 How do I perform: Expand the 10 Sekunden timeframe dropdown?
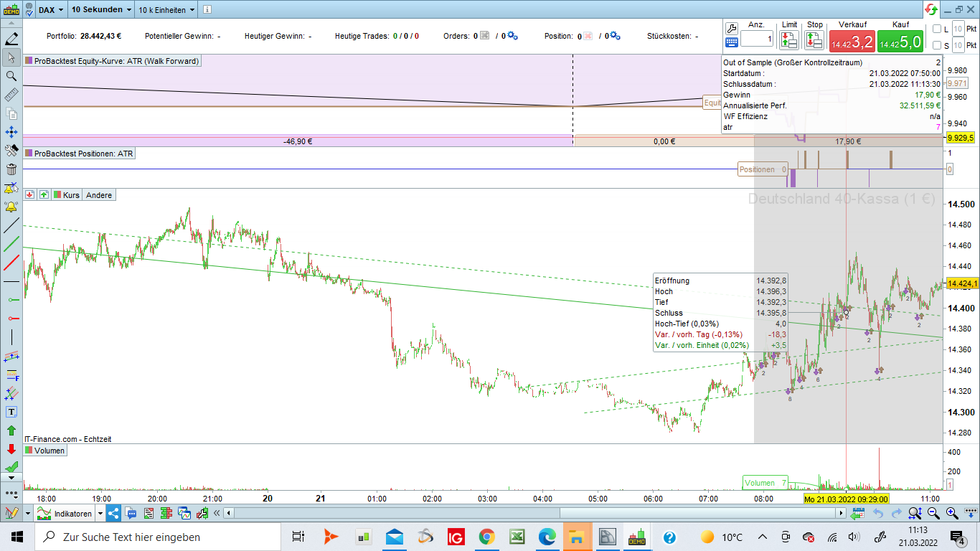(x=101, y=10)
